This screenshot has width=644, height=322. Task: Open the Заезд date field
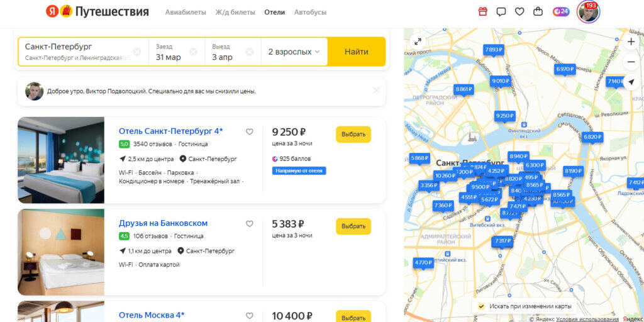[x=177, y=52]
